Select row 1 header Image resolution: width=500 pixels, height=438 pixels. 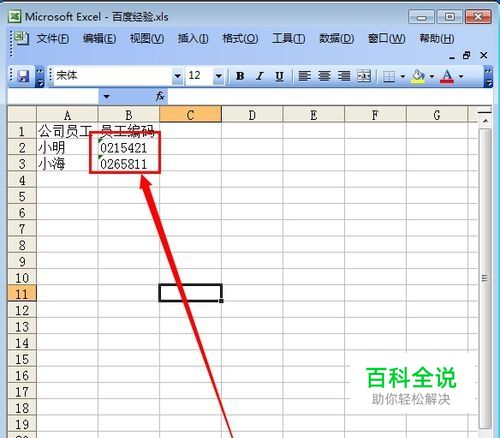(x=22, y=131)
